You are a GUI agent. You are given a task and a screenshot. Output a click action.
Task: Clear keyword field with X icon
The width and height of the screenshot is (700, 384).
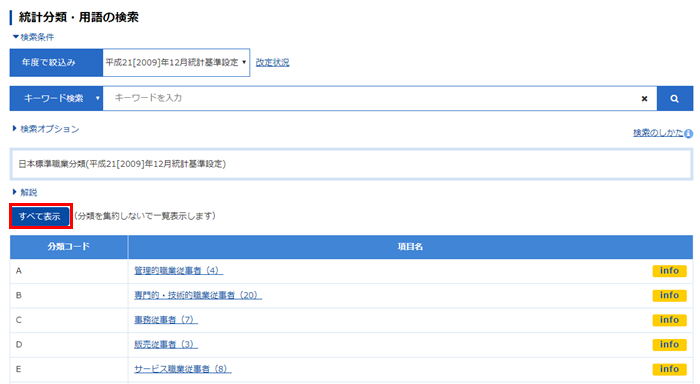(x=644, y=99)
